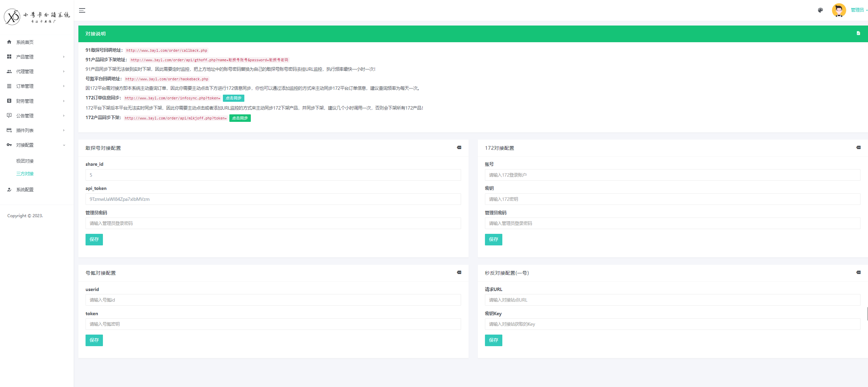Open the theme palette icon in the header
This screenshot has height=387, width=868.
point(820,10)
